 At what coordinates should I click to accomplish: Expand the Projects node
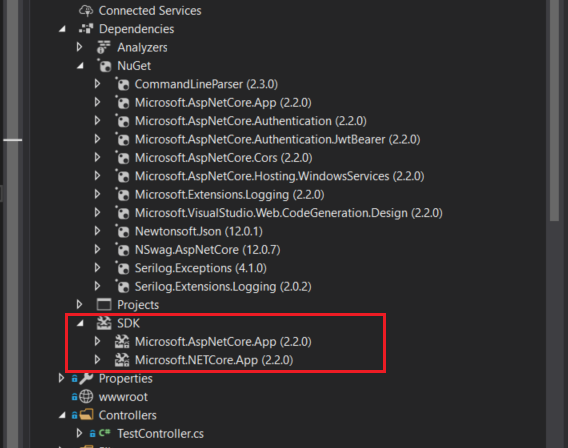point(80,304)
